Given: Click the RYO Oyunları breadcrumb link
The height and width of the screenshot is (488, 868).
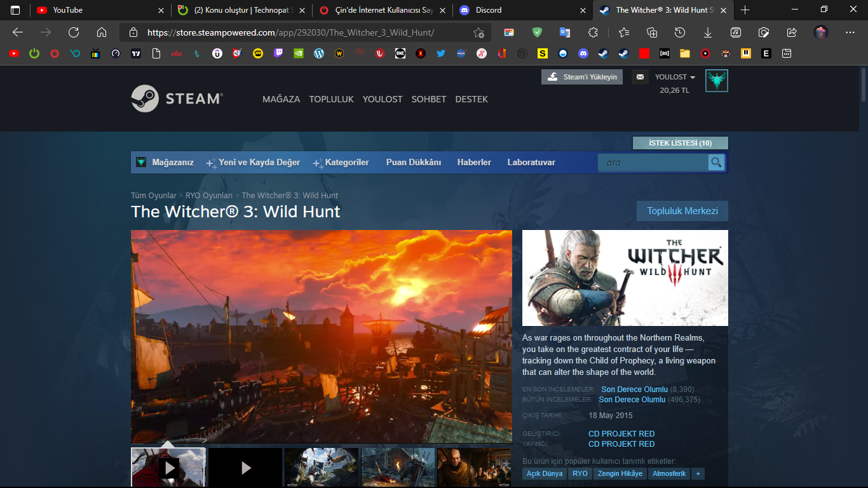Looking at the screenshot, I should coord(209,196).
